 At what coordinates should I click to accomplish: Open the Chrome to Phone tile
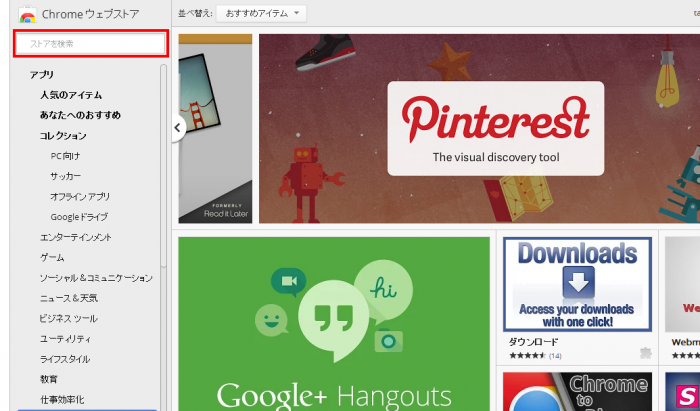tap(577, 392)
